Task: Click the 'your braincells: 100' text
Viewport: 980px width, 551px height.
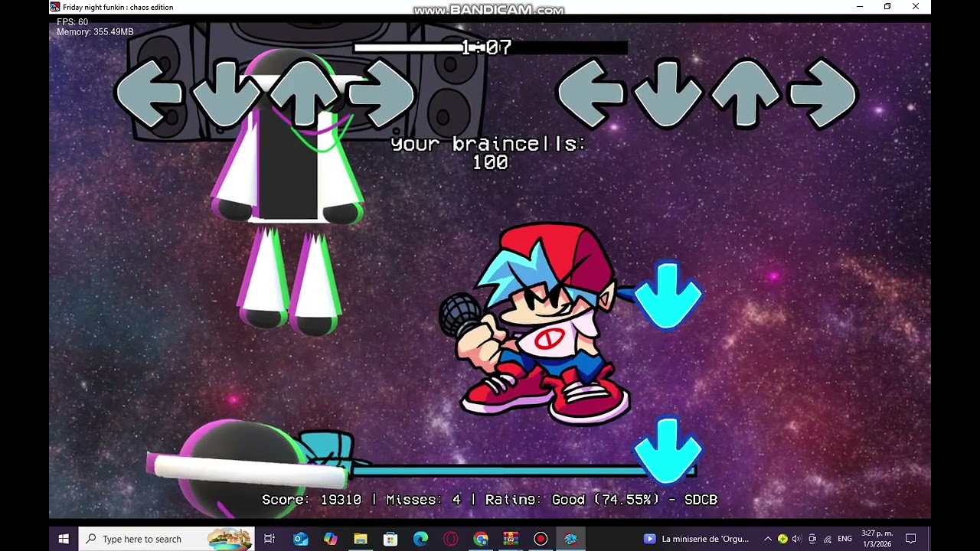Action: coord(489,152)
